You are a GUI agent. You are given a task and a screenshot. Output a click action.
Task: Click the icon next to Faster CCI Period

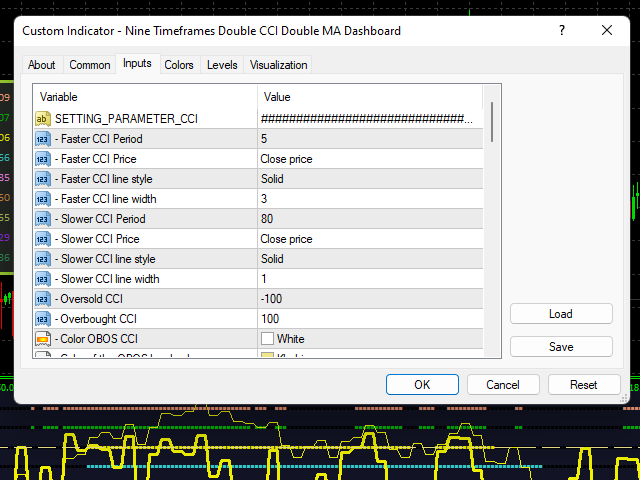click(43, 139)
